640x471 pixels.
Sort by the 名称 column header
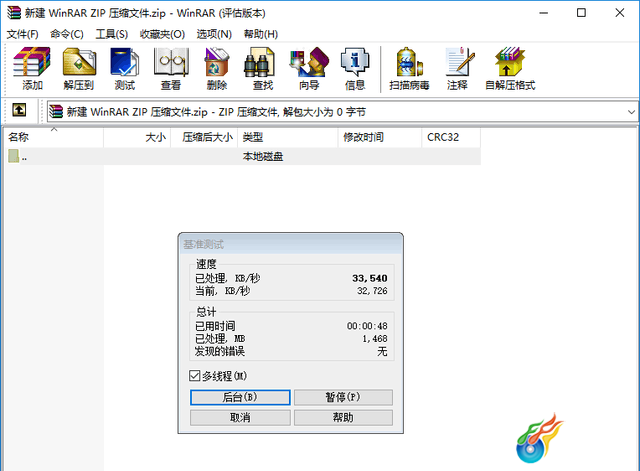[53, 137]
